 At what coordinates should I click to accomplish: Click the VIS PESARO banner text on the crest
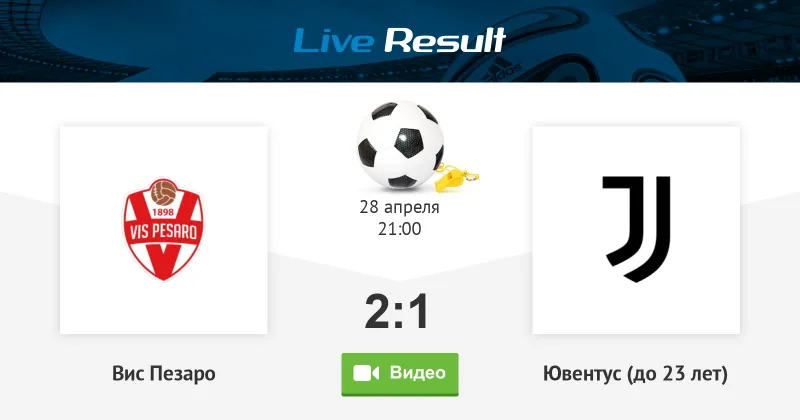tap(163, 232)
